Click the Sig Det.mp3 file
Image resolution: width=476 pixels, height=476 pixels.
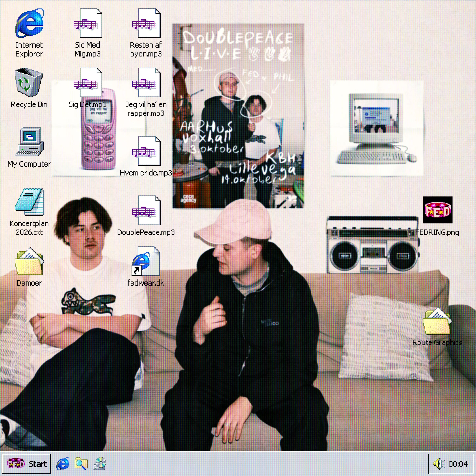tap(88, 83)
